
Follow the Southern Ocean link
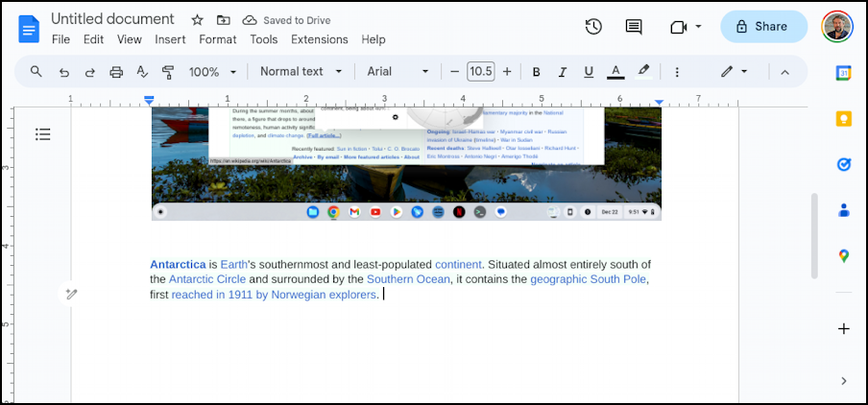click(408, 279)
